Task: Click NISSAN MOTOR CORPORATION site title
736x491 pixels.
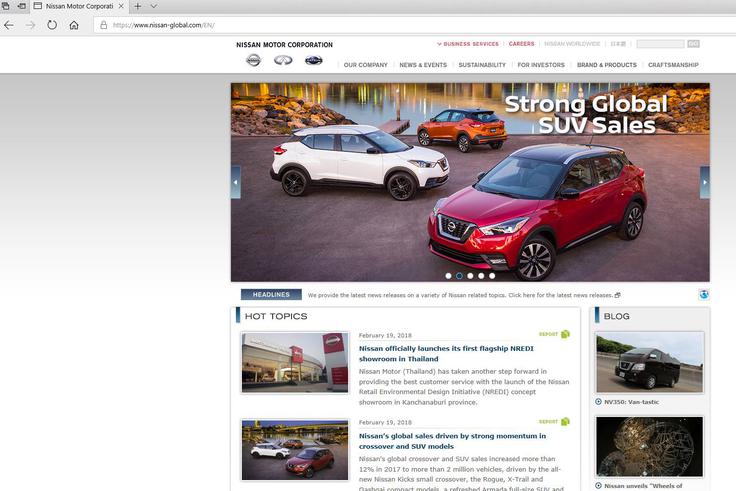Action: coord(284,45)
